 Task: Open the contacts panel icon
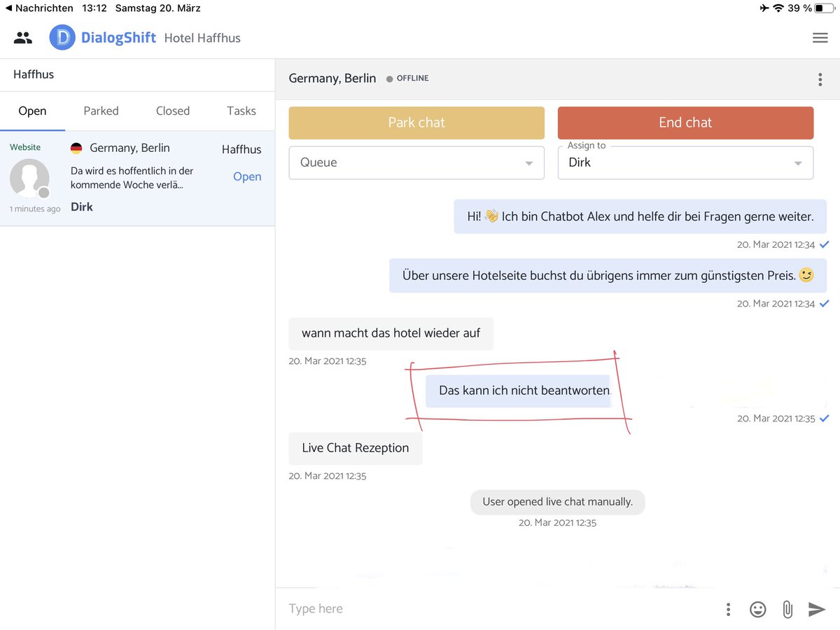[23, 37]
